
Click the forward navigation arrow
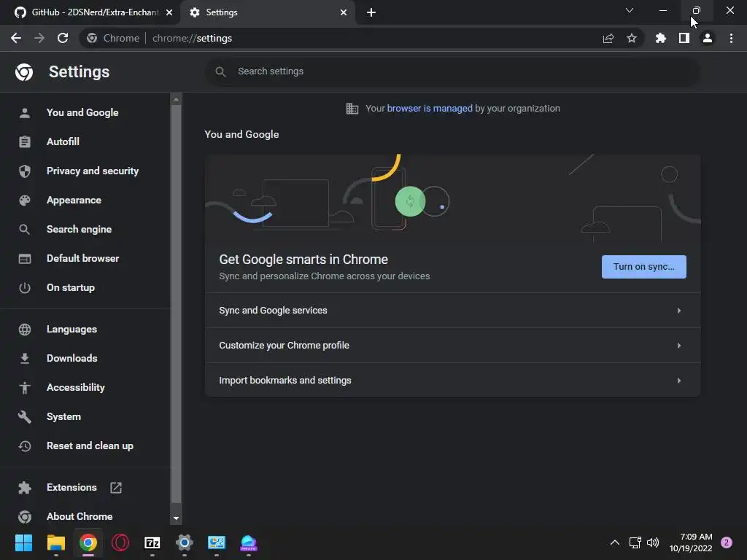[39, 38]
